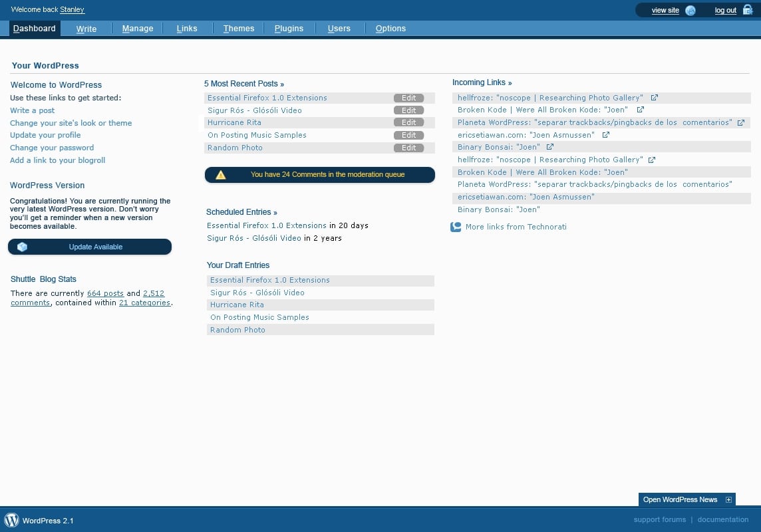Edit the Random Photo post
761x532 pixels.
(408, 148)
